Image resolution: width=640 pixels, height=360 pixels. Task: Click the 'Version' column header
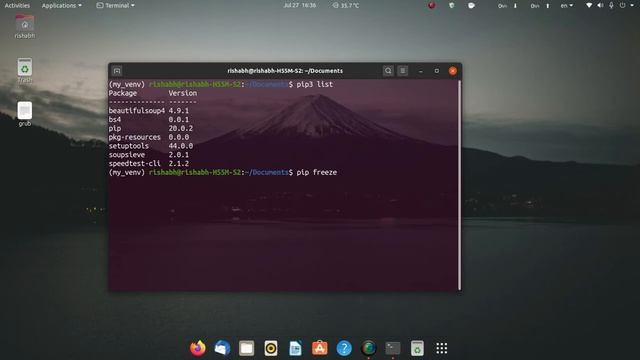click(183, 93)
